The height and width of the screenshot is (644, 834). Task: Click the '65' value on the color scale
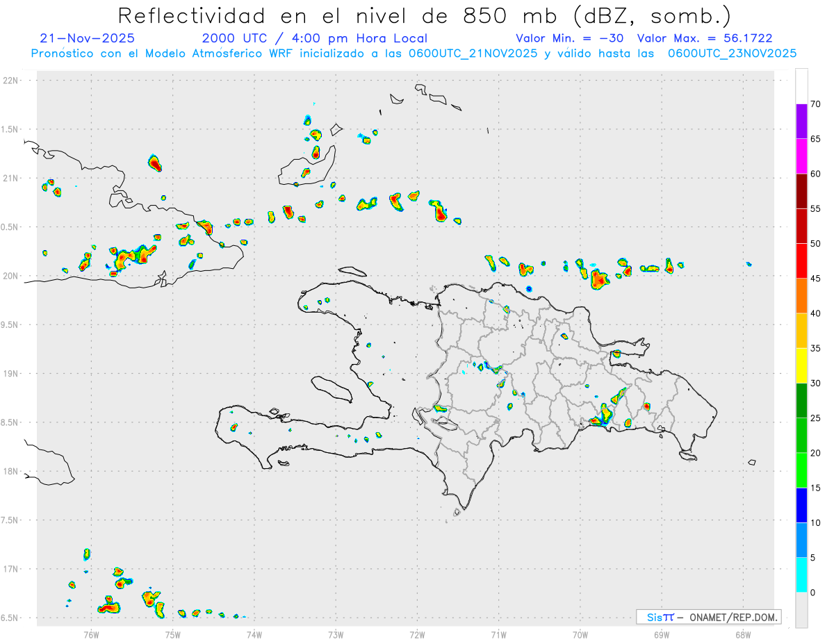(815, 139)
